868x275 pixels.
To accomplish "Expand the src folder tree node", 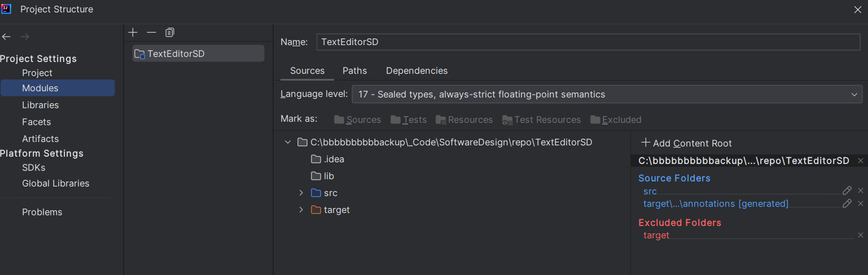I will (301, 193).
